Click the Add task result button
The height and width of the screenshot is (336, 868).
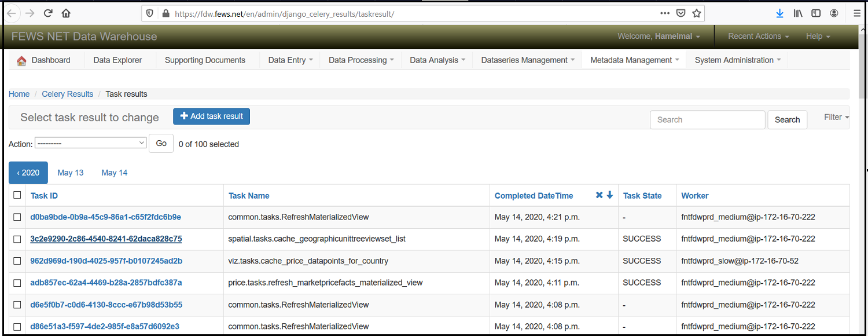[x=211, y=116]
